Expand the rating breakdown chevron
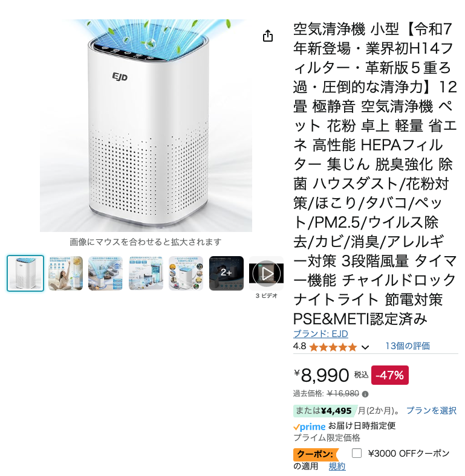 tap(365, 347)
